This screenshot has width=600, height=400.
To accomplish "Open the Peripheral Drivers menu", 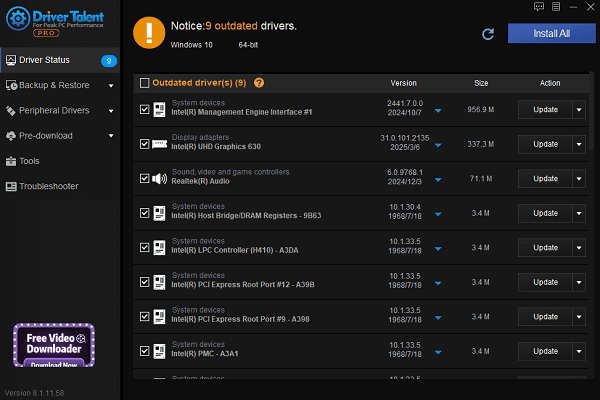I will [x=60, y=111].
